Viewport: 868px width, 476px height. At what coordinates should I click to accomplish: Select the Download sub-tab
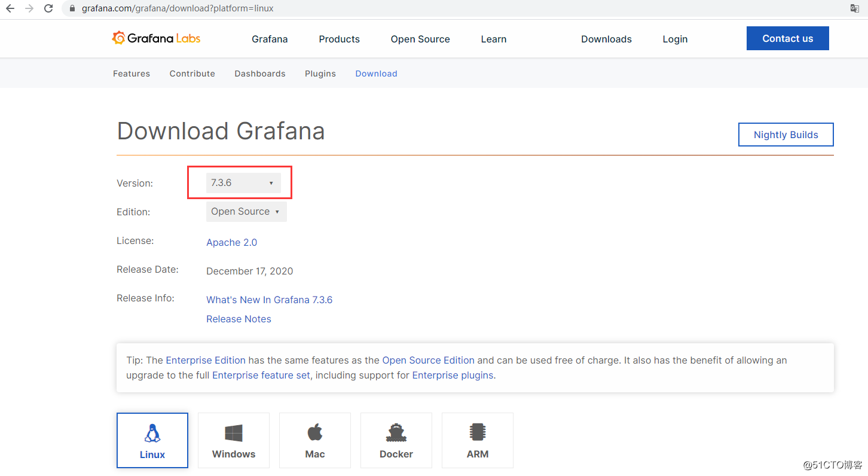click(376, 74)
